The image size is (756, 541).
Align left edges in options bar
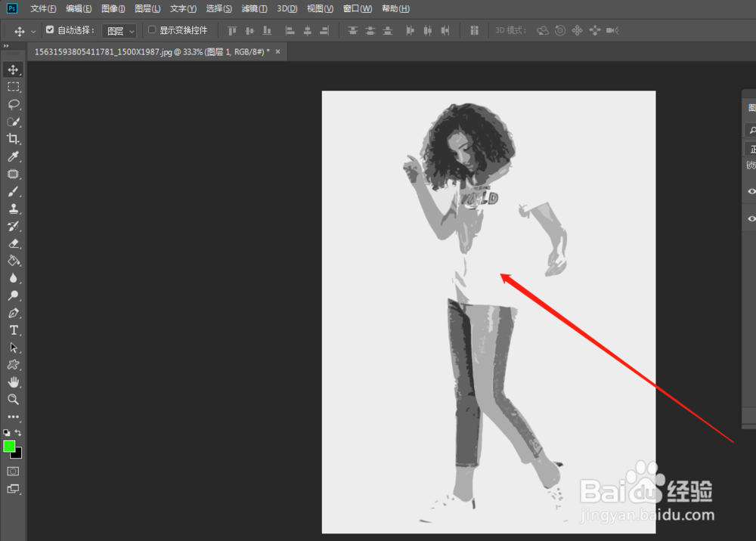pos(290,31)
